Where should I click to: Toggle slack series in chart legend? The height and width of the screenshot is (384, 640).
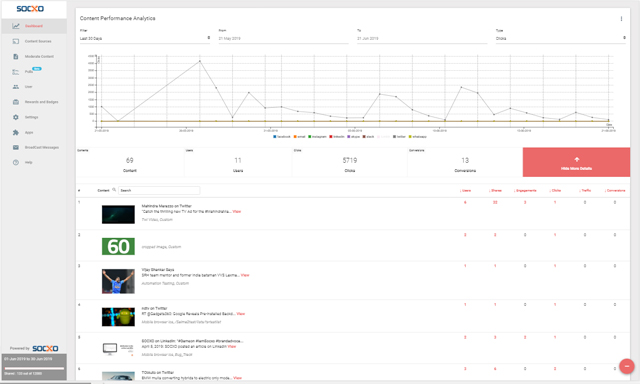coord(369,137)
